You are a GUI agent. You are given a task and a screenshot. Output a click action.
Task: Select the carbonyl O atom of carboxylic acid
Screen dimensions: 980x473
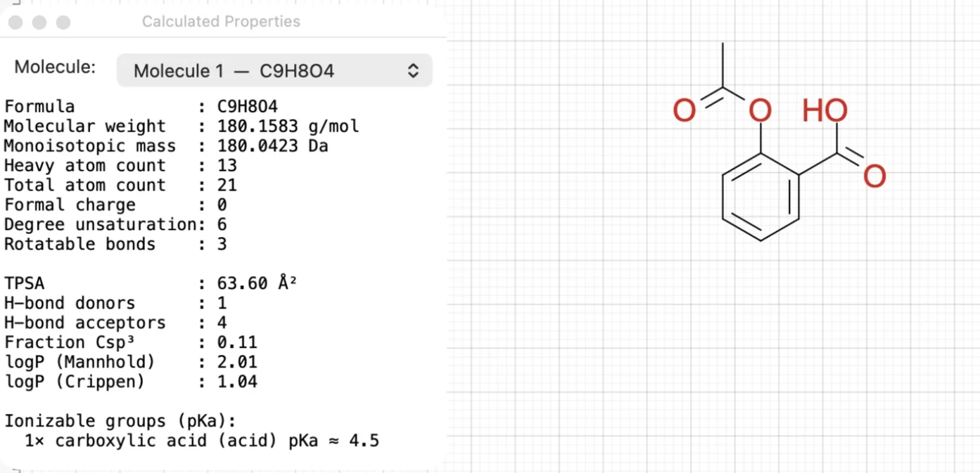(x=874, y=176)
